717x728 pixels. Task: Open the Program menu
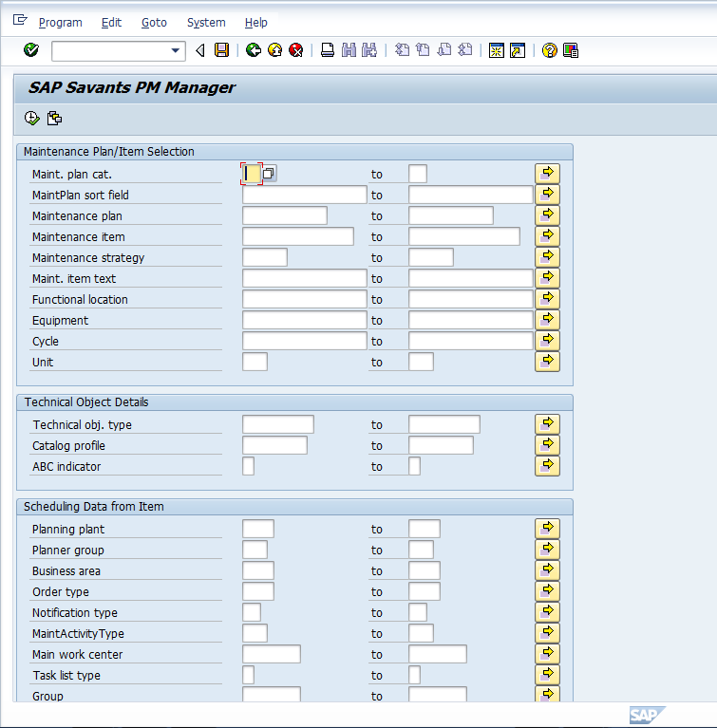pyautogui.click(x=61, y=22)
